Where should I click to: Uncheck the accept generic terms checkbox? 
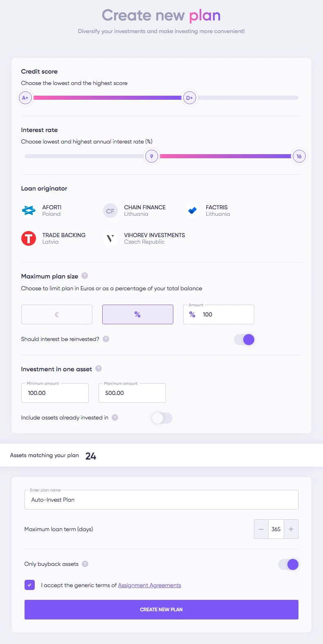tap(29, 585)
